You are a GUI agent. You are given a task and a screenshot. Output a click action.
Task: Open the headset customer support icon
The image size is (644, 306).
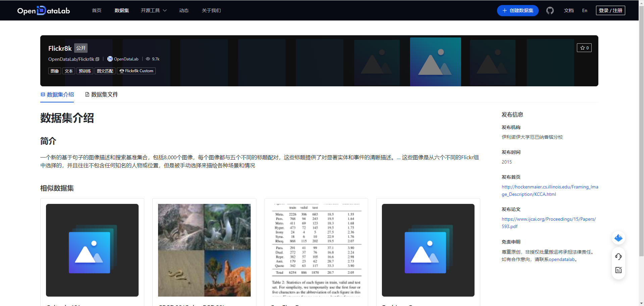pyautogui.click(x=618, y=257)
